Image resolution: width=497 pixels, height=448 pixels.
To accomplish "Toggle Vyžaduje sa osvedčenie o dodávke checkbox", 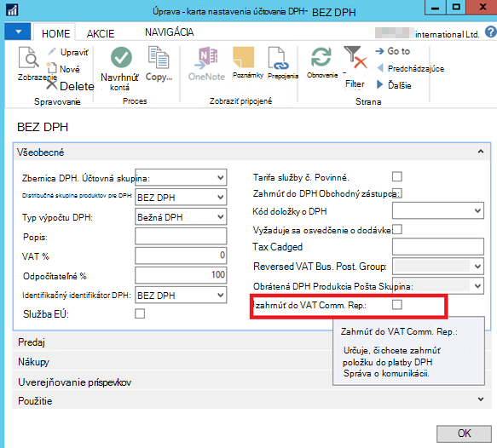I will (397, 229).
